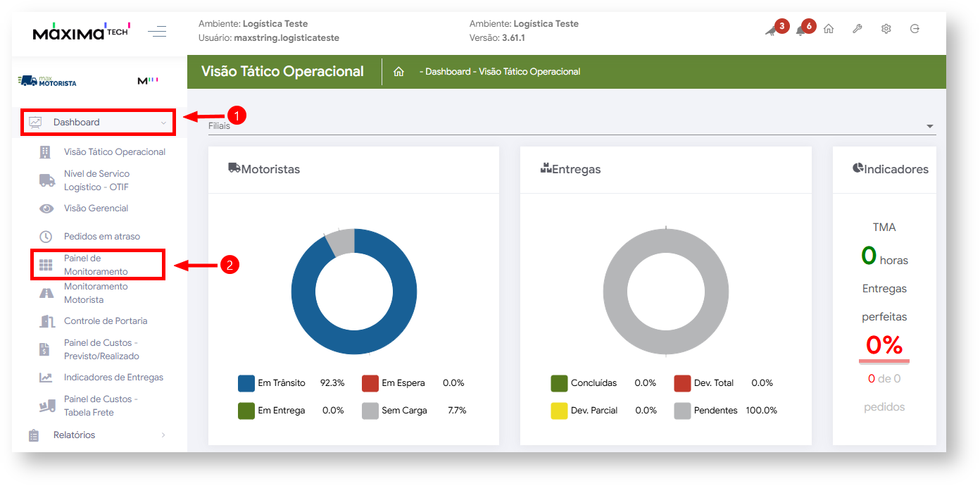The height and width of the screenshot is (486, 980).
Task: Click the logout icon at top right
Action: coord(915,29)
